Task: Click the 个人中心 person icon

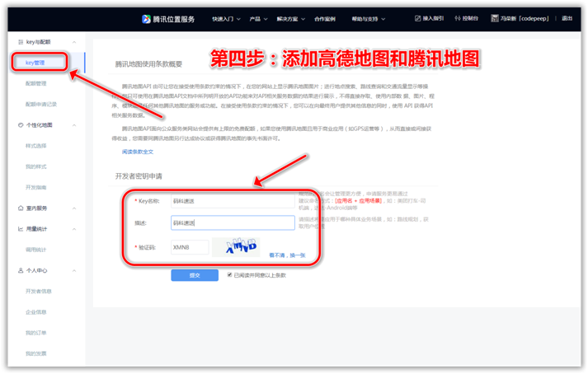Action: (21, 270)
